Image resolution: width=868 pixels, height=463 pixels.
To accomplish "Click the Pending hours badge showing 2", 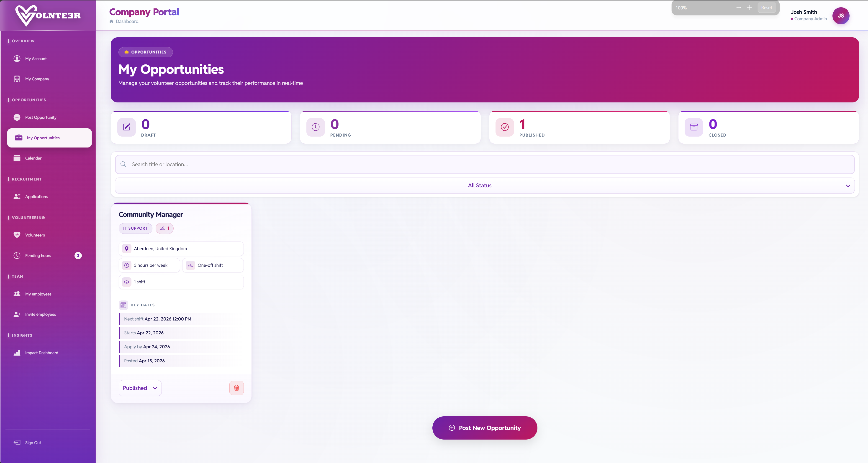I will click(x=78, y=256).
